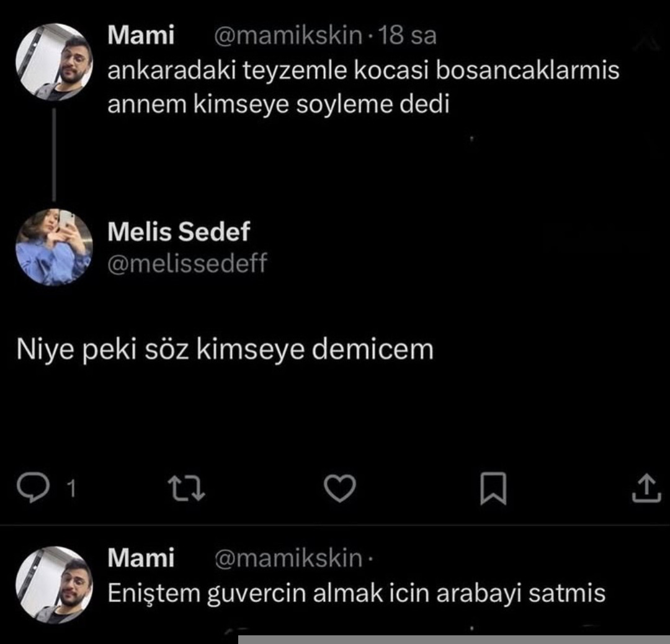Viewport: 670px width, 644px height.
Task: Click the @mamikskin handle on the bottom reply
Action: (288, 558)
